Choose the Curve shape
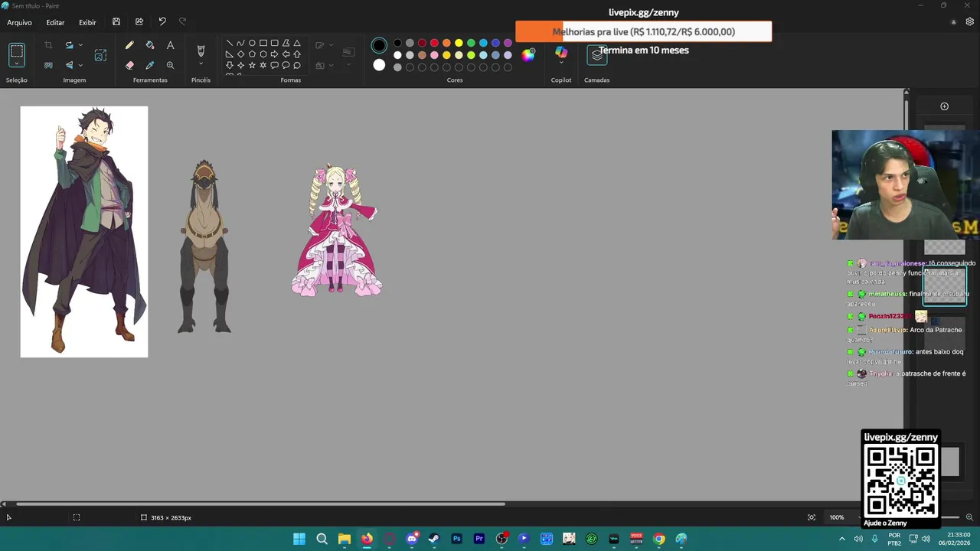The height and width of the screenshot is (551, 980). [x=240, y=43]
